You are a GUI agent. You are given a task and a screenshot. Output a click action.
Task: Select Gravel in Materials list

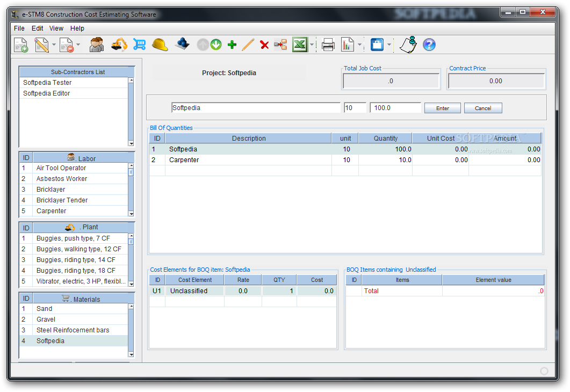coord(74,320)
